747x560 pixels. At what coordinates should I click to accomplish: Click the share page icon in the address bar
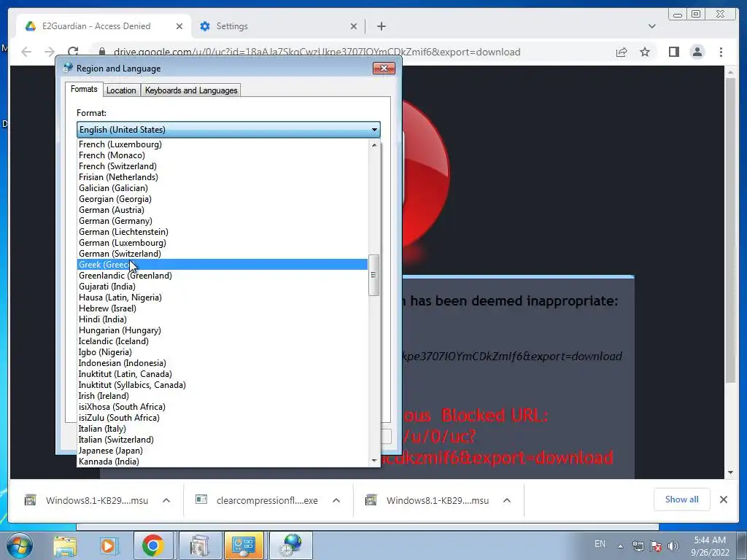(x=622, y=52)
